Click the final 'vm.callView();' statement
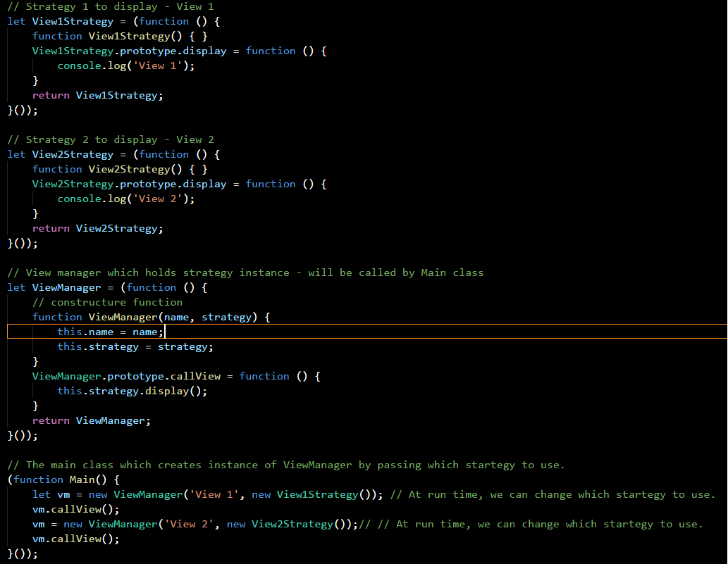 (x=69, y=538)
